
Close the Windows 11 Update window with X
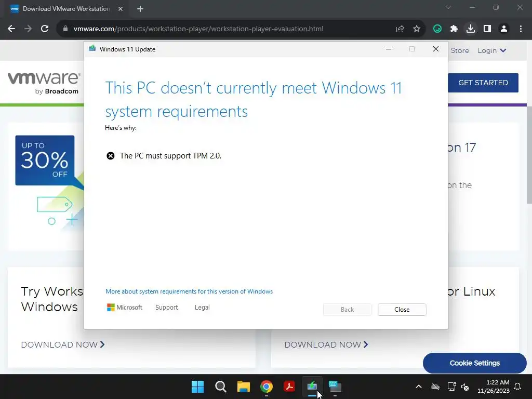(436, 49)
